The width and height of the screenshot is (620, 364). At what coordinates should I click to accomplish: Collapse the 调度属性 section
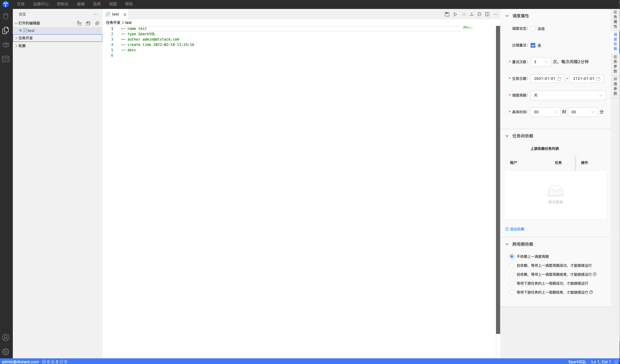tap(507, 16)
